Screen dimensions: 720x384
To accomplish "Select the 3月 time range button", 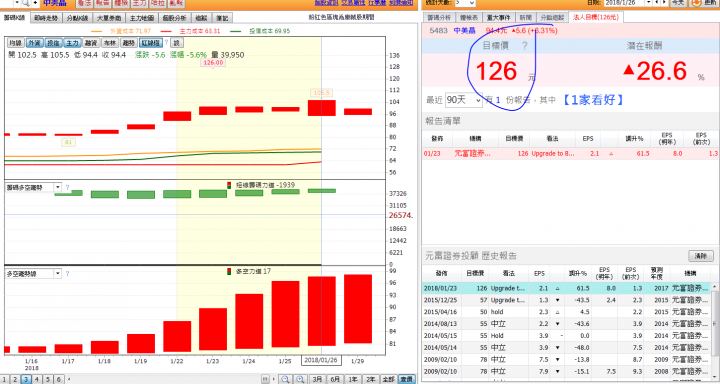I will coord(317,379).
